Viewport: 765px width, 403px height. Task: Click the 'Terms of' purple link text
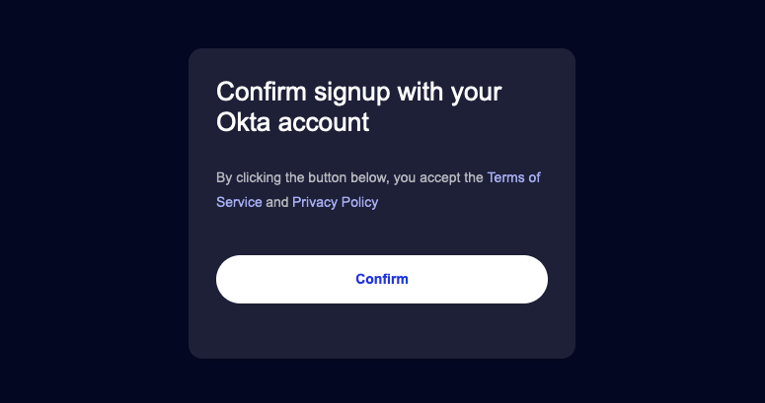pyautogui.click(x=514, y=178)
